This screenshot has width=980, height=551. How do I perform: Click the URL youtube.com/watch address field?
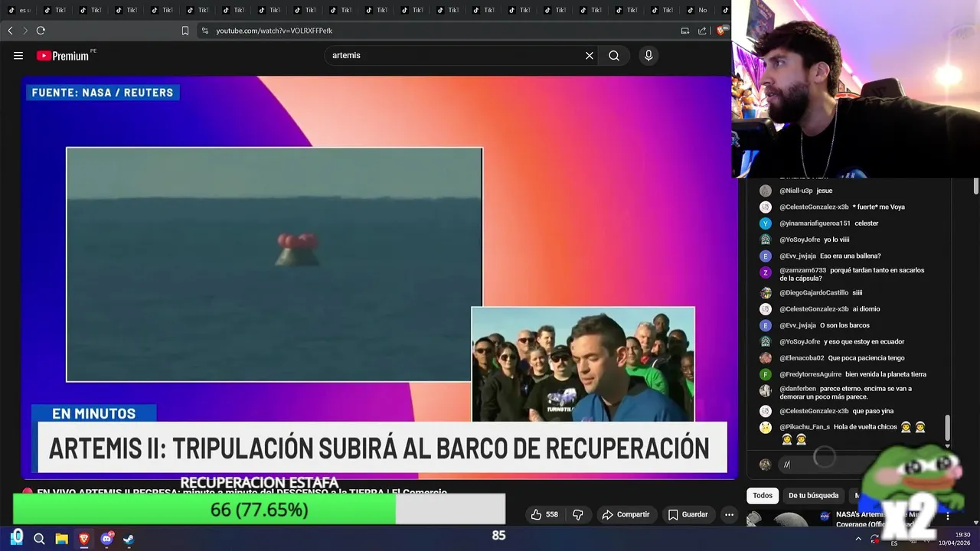click(x=274, y=31)
